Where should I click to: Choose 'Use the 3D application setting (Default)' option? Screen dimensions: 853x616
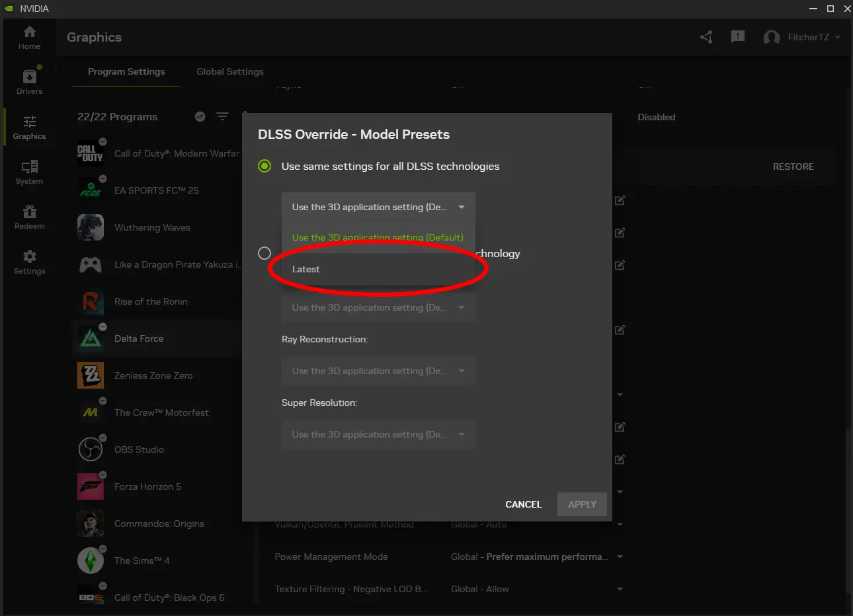click(378, 237)
